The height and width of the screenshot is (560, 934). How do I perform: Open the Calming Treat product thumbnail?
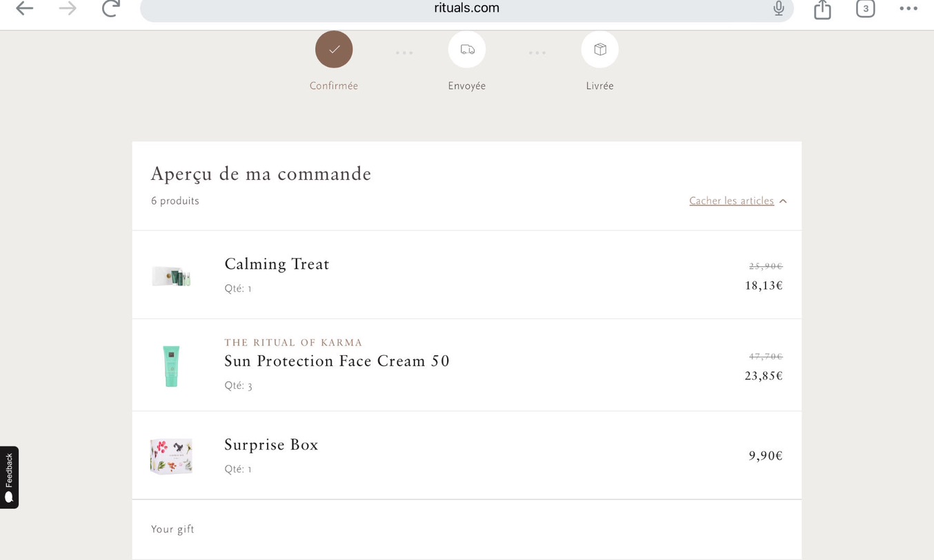pos(171,276)
